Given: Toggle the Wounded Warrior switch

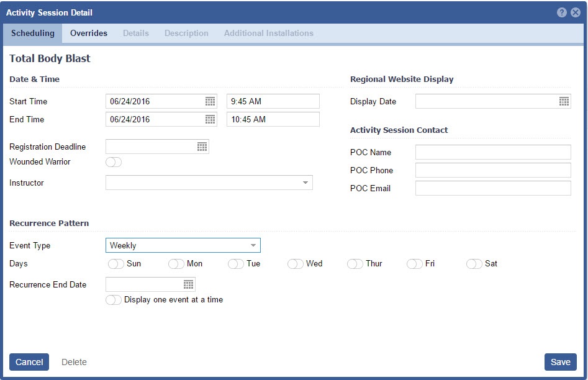Looking at the screenshot, I should (114, 162).
